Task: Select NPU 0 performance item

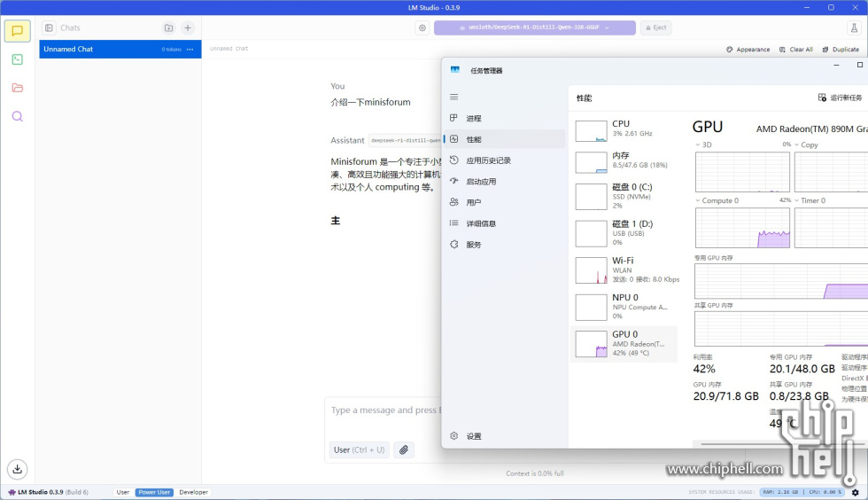Action: [624, 307]
